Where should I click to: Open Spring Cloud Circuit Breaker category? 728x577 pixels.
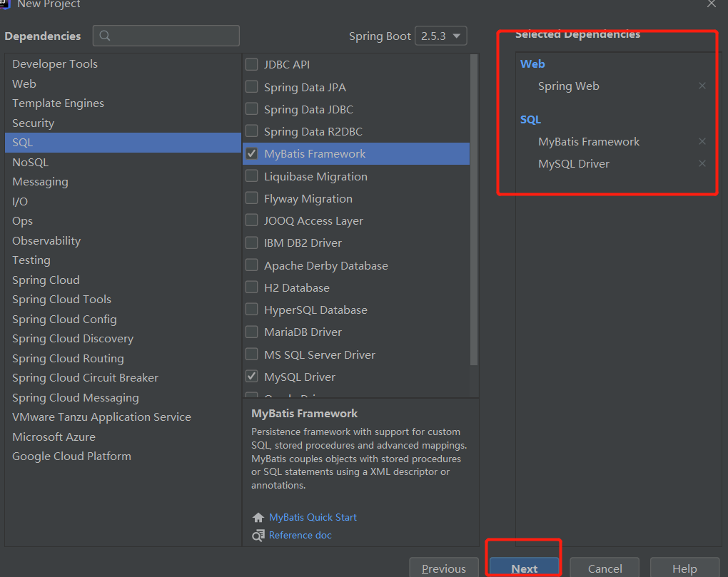pyautogui.click(x=123, y=377)
